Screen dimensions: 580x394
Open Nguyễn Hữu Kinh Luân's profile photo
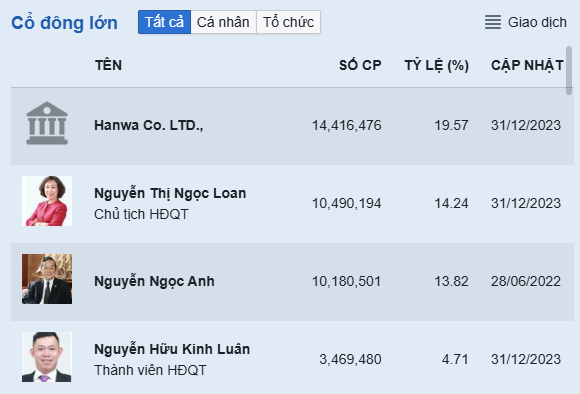click(47, 357)
